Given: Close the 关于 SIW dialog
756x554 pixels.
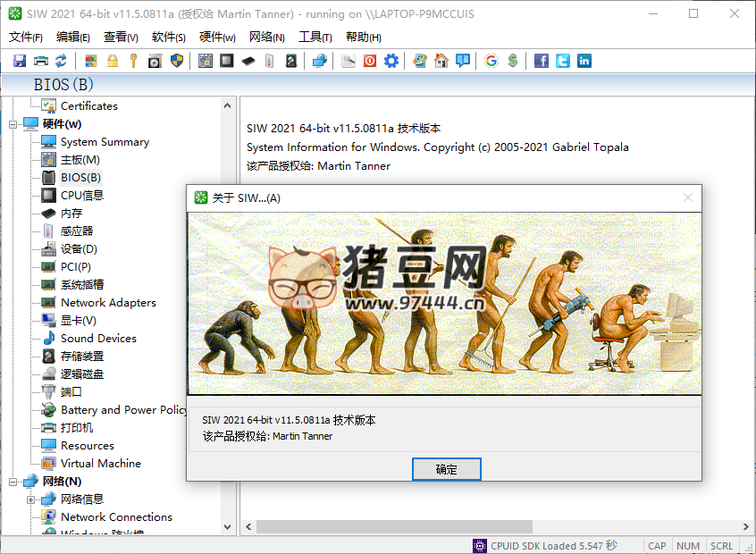Looking at the screenshot, I should pyautogui.click(x=687, y=197).
